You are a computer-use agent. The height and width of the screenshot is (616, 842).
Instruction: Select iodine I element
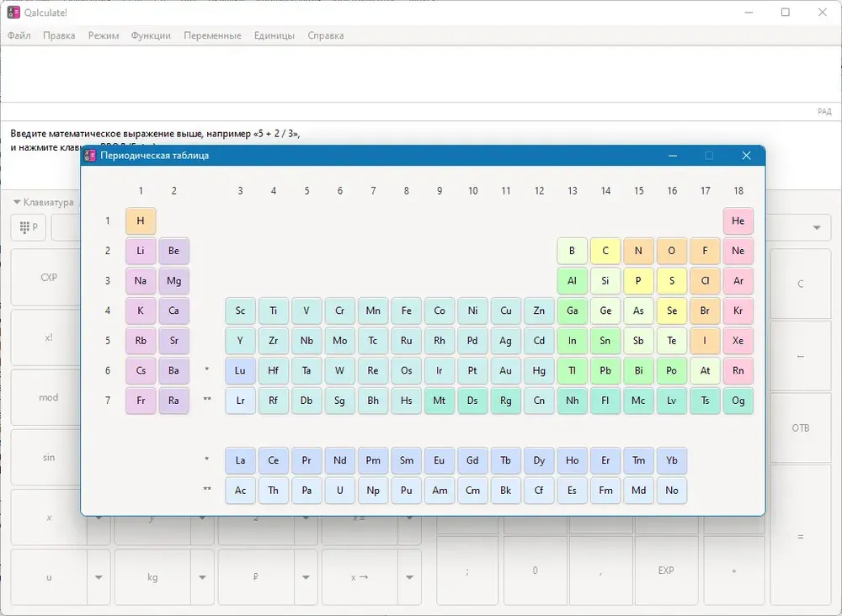point(705,342)
